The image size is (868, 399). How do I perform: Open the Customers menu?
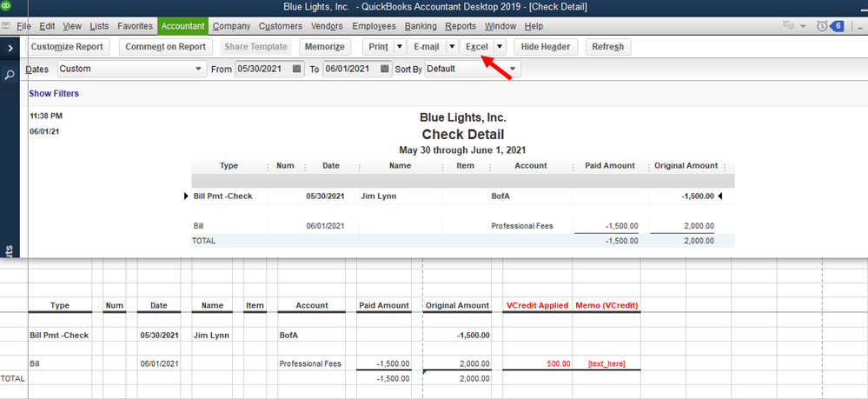click(281, 26)
